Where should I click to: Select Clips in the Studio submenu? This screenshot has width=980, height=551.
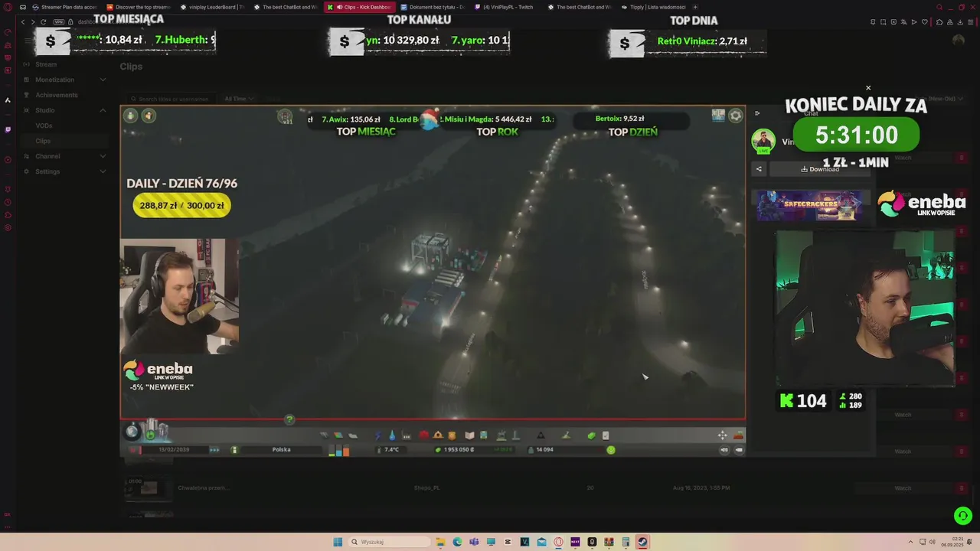[x=43, y=141]
